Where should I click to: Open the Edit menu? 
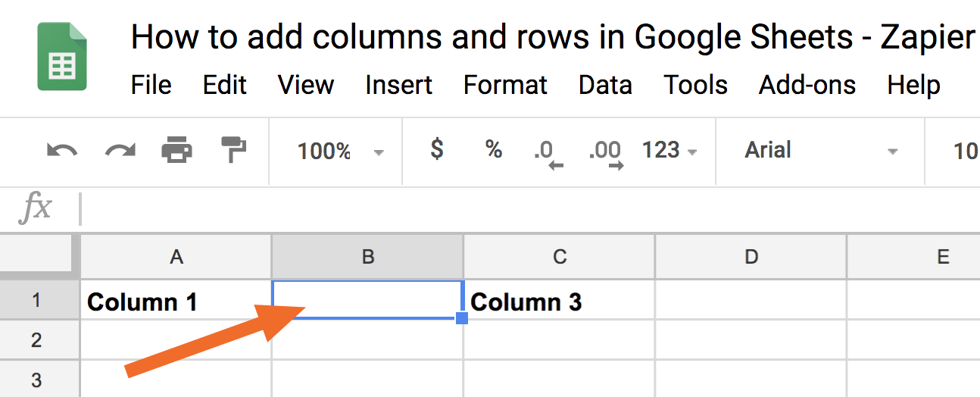click(x=225, y=85)
